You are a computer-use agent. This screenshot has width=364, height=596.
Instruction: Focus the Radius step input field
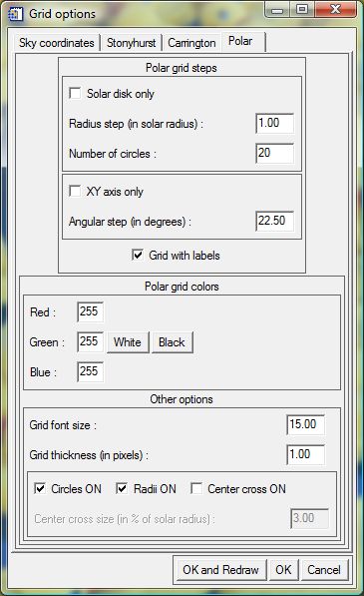(275, 123)
